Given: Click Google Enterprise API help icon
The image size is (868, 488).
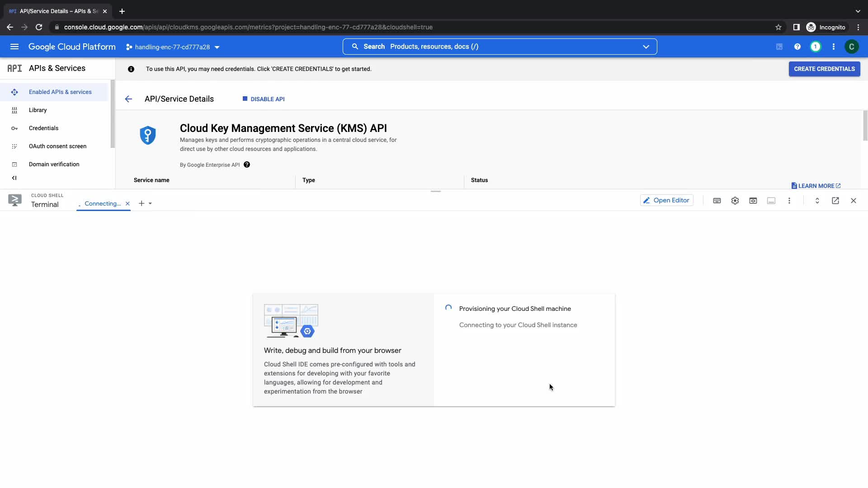Looking at the screenshot, I should pyautogui.click(x=247, y=164).
